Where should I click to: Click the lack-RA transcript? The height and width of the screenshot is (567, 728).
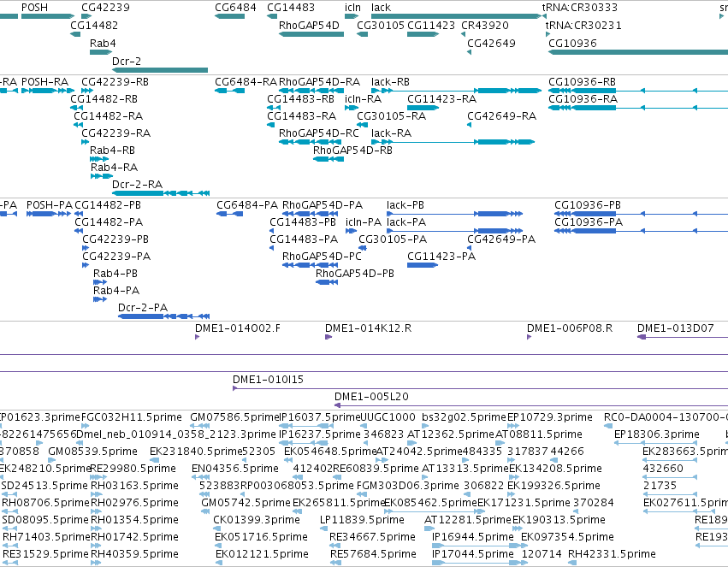(x=453, y=142)
